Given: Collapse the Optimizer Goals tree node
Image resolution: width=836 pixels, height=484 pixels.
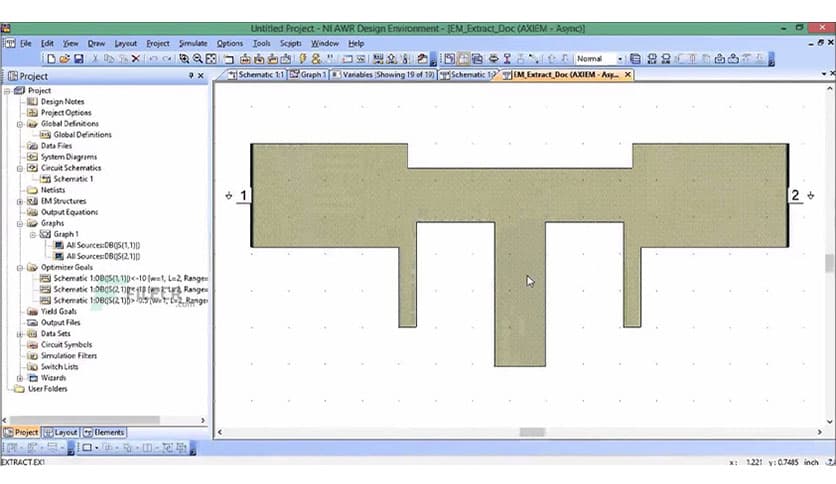Looking at the screenshot, I should pyautogui.click(x=20, y=267).
